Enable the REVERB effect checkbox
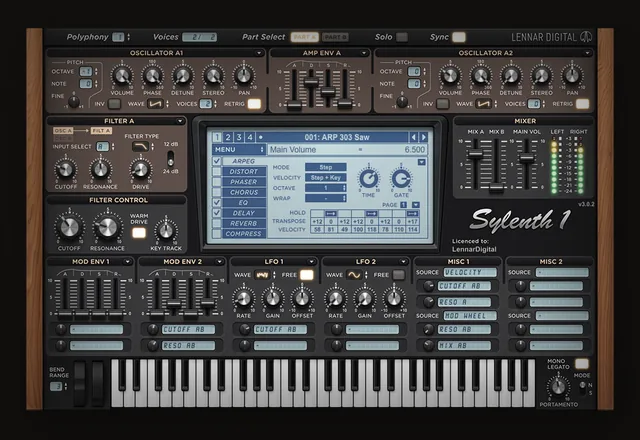 tap(217, 223)
